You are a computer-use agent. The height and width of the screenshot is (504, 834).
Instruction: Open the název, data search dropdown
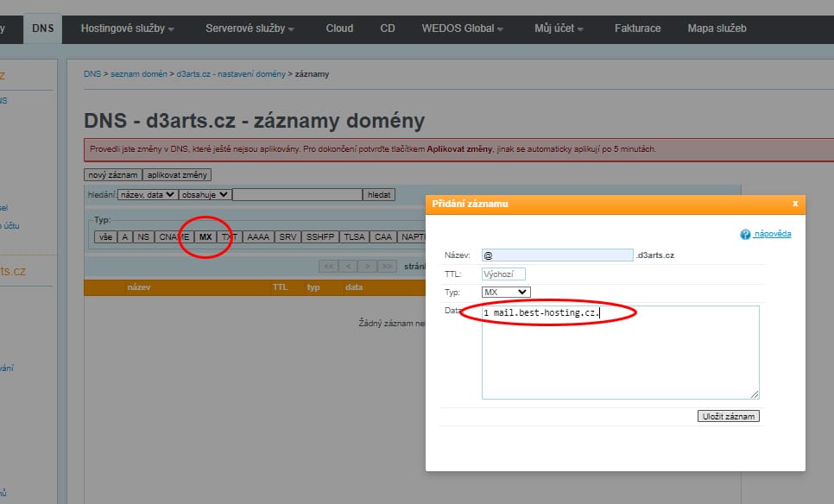click(148, 194)
